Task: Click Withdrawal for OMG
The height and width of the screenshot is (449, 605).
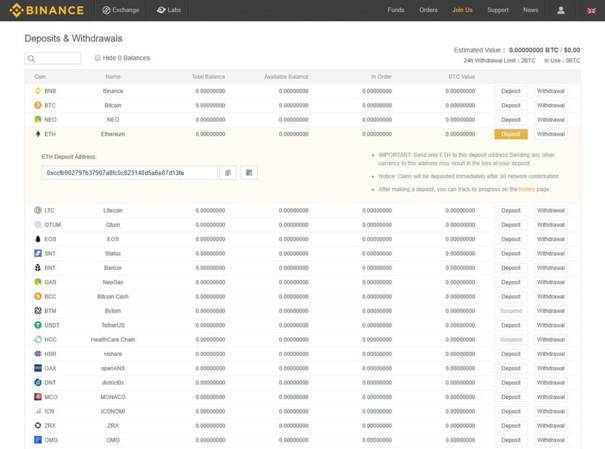Action: (551, 440)
